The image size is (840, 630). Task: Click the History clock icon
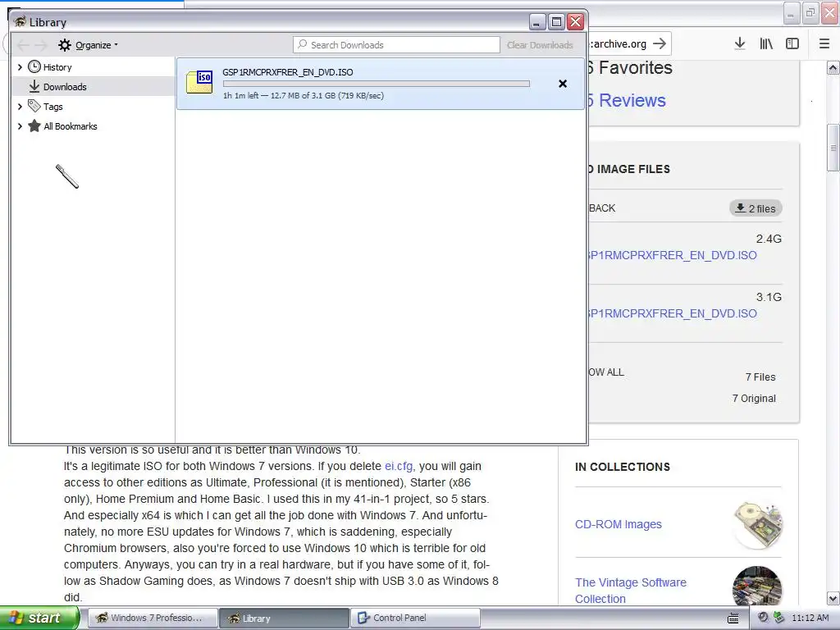click(34, 66)
